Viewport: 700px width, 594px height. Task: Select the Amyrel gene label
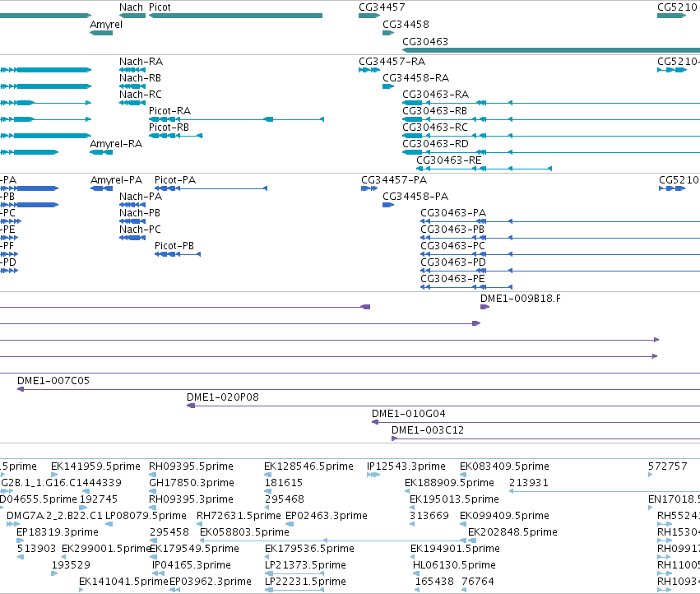click(106, 25)
